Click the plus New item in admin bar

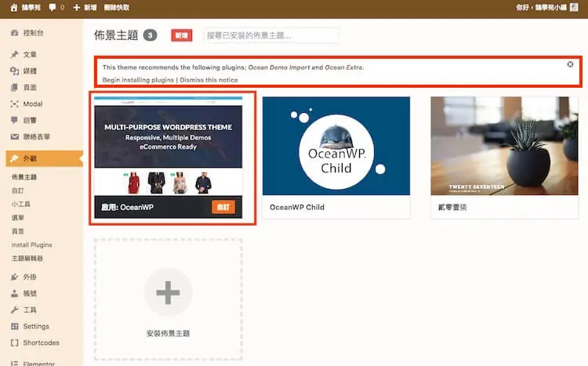(x=85, y=8)
